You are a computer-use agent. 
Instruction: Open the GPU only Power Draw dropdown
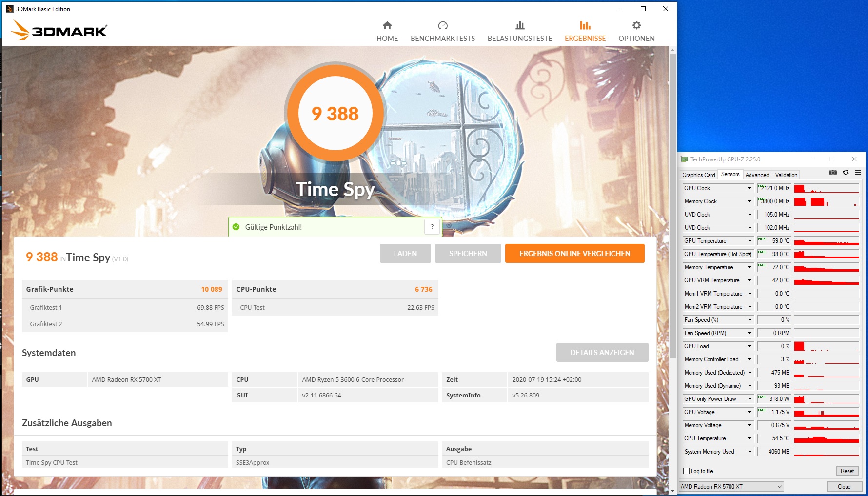[x=750, y=399]
